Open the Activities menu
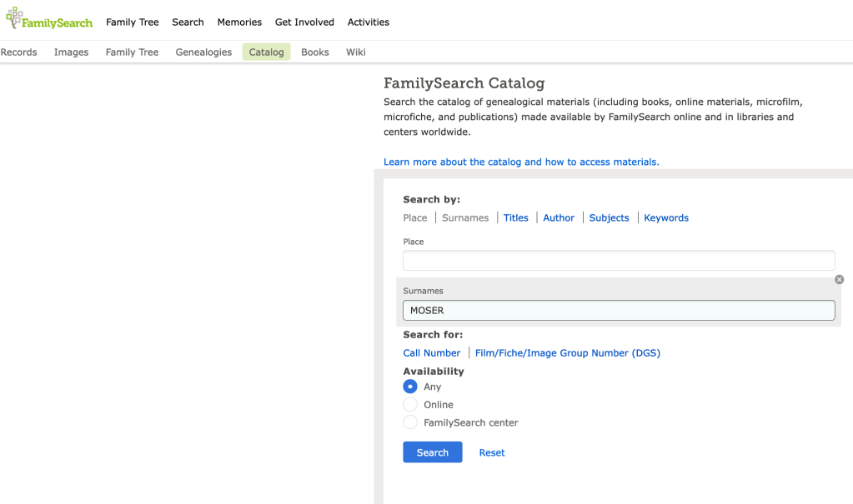 coord(368,22)
